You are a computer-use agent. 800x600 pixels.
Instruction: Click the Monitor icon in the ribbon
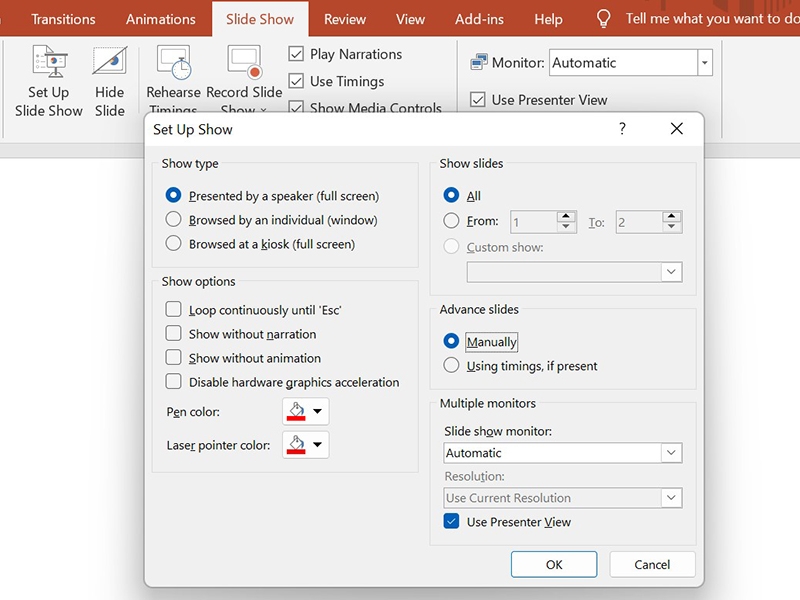tap(479, 60)
